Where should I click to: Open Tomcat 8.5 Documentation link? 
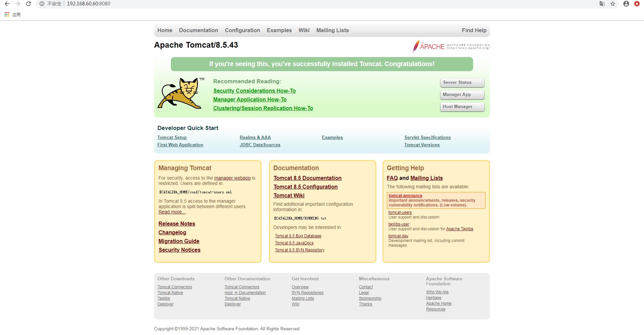[307, 178]
